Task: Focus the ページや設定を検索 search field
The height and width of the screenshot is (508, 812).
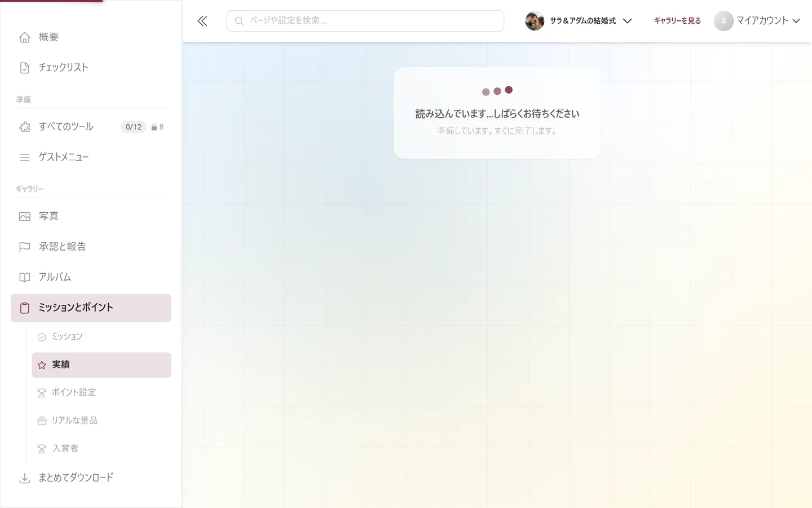Action: (365, 21)
